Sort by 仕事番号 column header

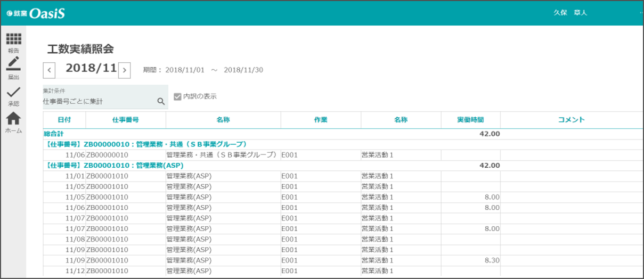125,120
